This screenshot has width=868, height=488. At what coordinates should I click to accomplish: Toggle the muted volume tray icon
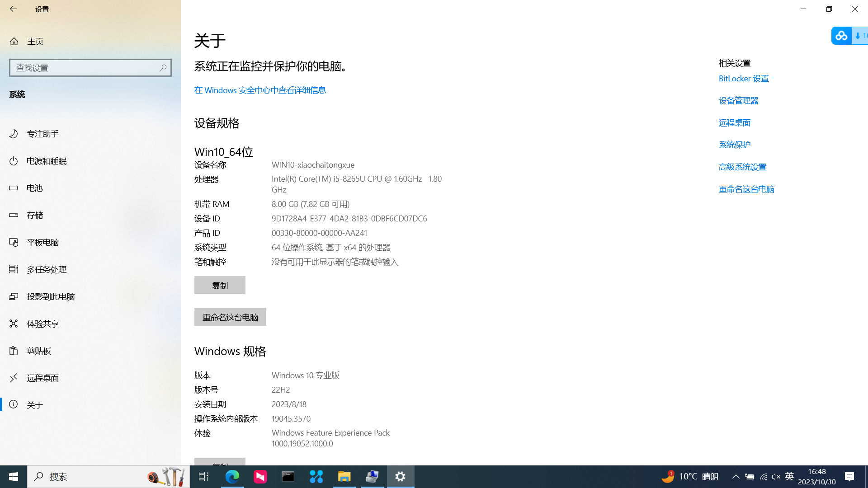pos(776,476)
